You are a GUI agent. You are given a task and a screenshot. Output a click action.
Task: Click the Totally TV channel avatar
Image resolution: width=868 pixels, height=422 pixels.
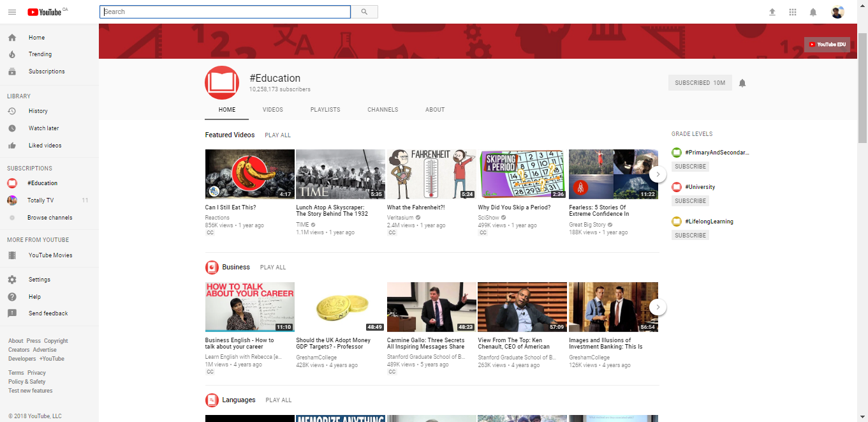pos(12,200)
